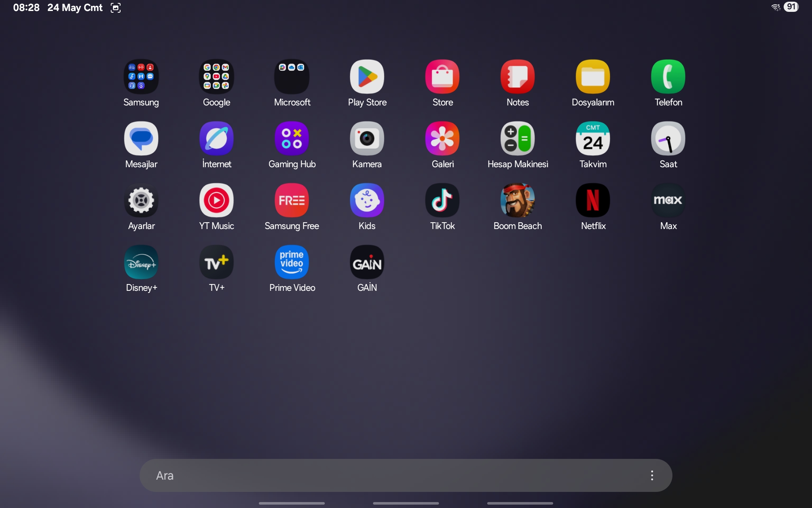
Task: Tap the Ara search field
Action: click(406, 475)
